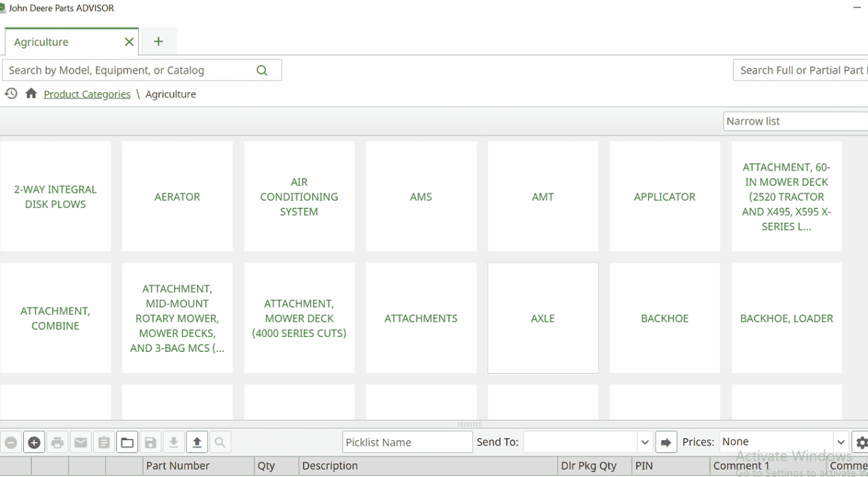Click the Description column header
868x477 pixels.
428,466
